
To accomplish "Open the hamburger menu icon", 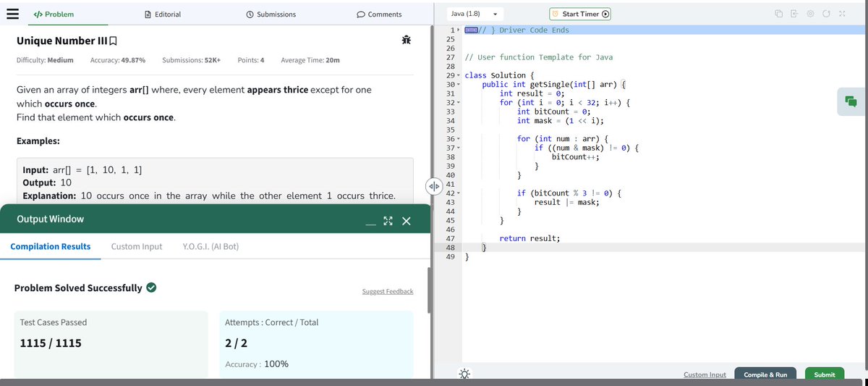I will pyautogui.click(x=12, y=14).
